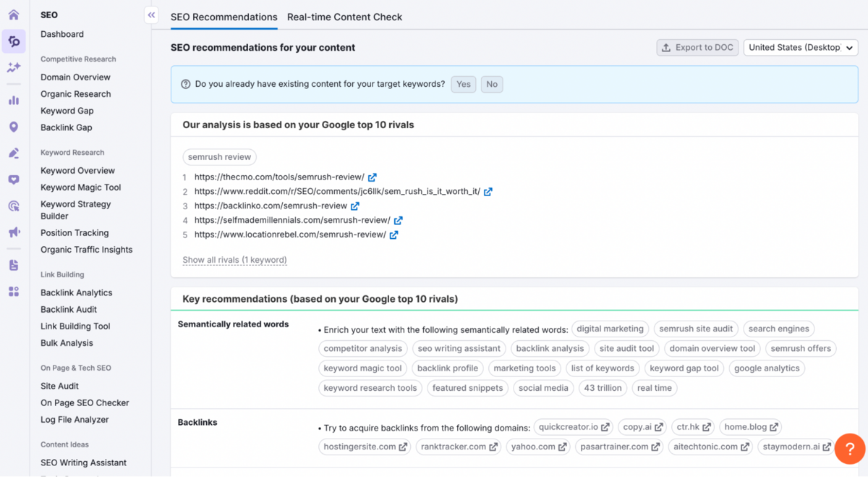Open Bulk Analysis menu item

tap(67, 343)
